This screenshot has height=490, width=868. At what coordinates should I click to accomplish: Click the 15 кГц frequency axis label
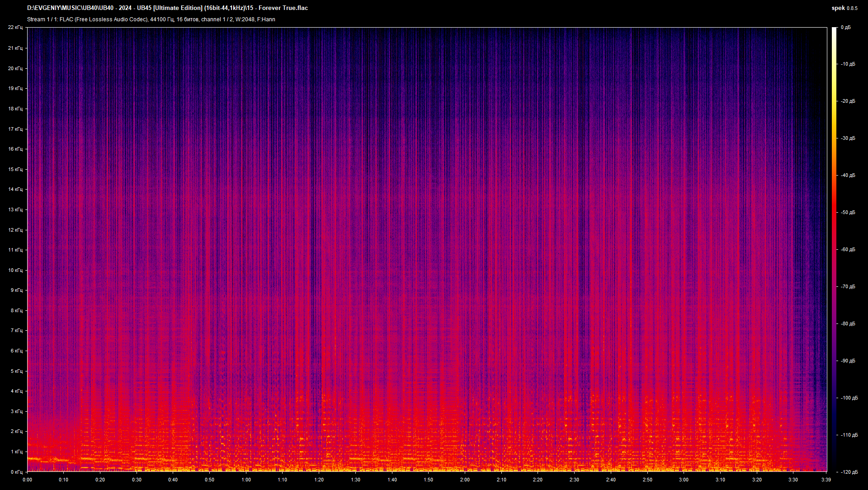[x=15, y=169]
